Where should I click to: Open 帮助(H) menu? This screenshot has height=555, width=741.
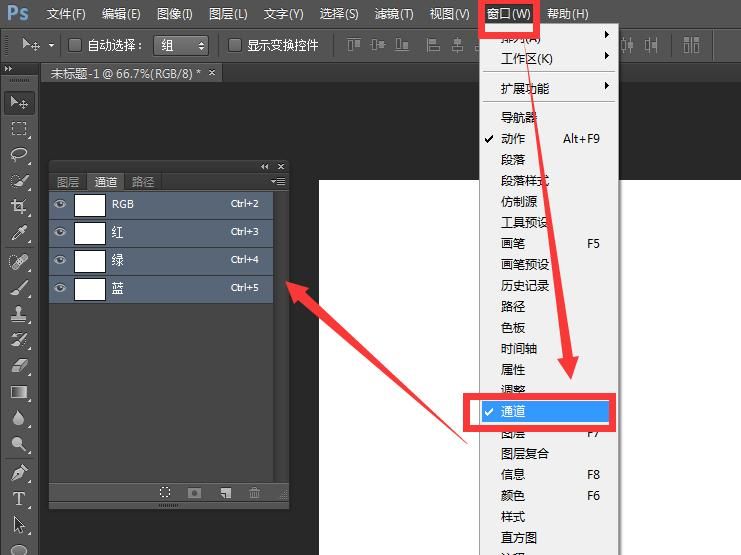[x=568, y=14]
